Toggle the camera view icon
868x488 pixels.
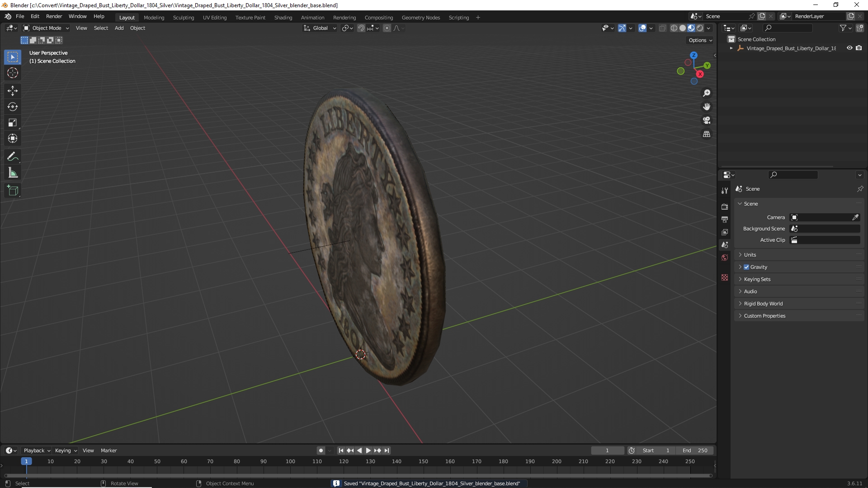tap(707, 120)
